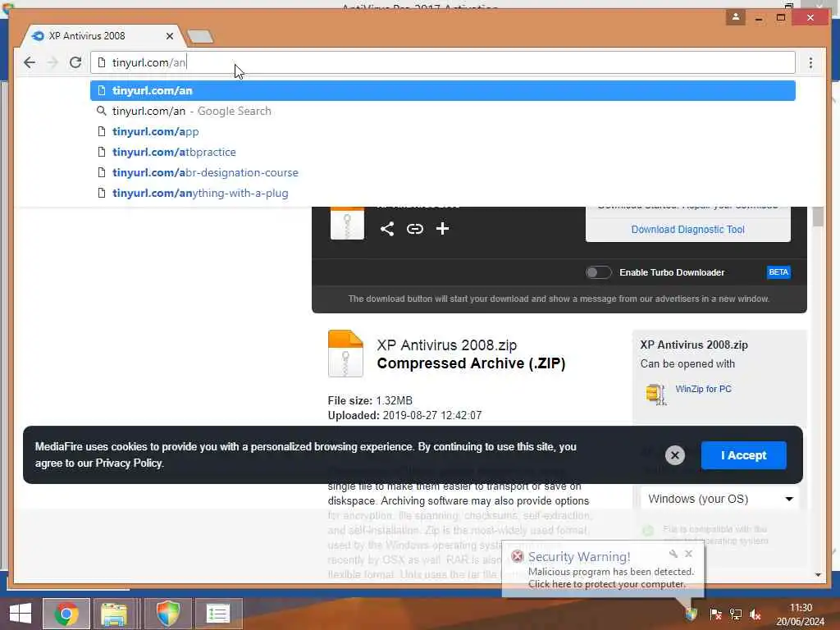Open the shield antivirus app in the taskbar
The image size is (840, 630).
point(167,614)
